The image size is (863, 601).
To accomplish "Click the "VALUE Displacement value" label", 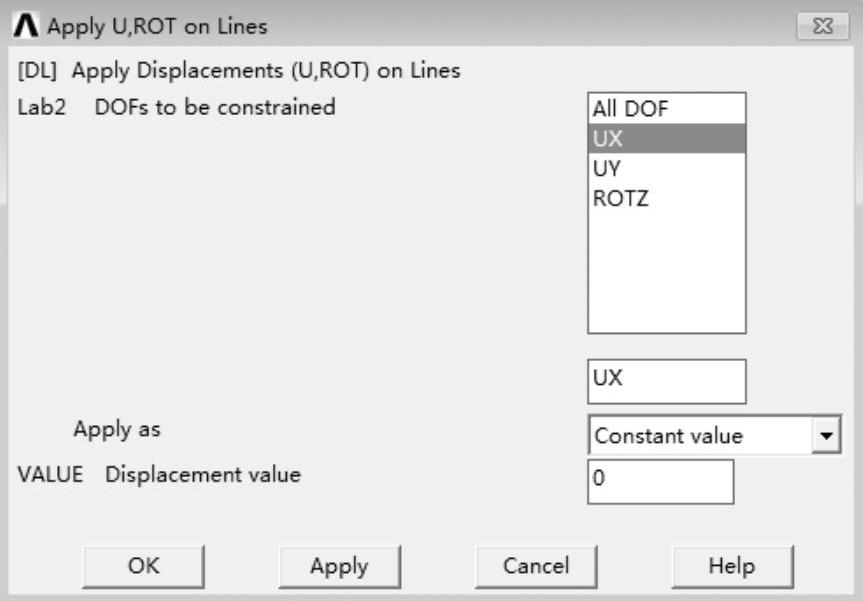I will pos(159,475).
